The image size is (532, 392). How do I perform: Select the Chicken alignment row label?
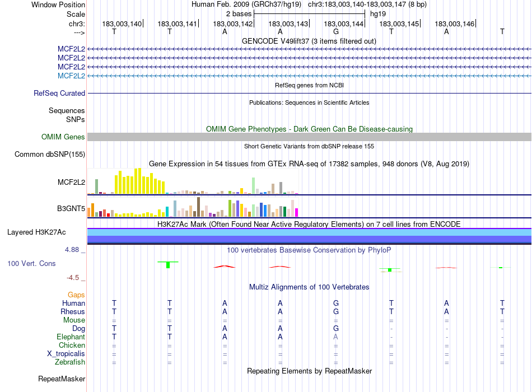[x=72, y=345]
